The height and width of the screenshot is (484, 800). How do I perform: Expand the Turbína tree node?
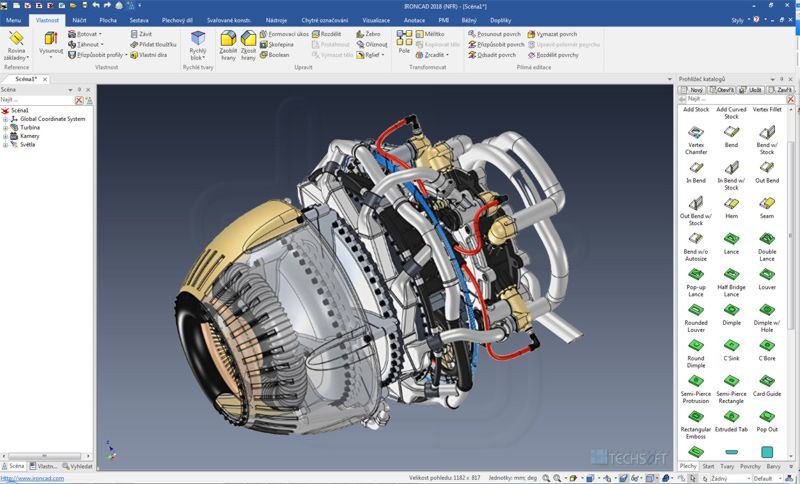click(6, 128)
